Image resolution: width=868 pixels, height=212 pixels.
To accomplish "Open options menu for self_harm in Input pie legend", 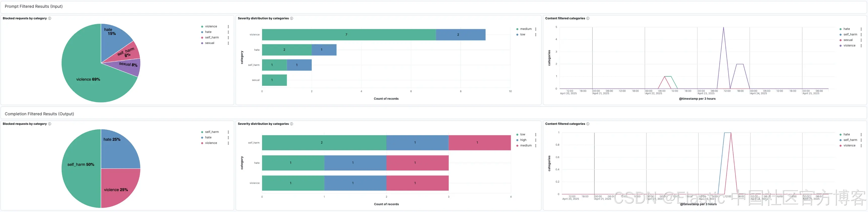I will pos(228,38).
